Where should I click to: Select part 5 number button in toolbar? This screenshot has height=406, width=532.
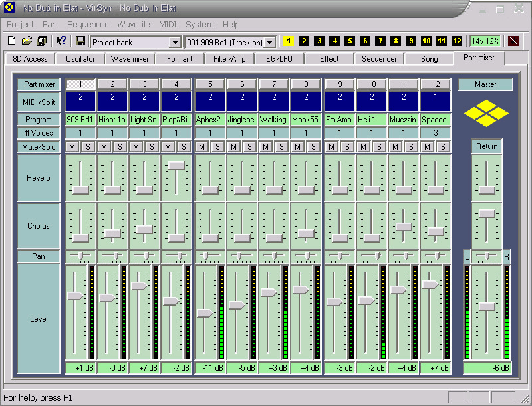[x=350, y=41]
